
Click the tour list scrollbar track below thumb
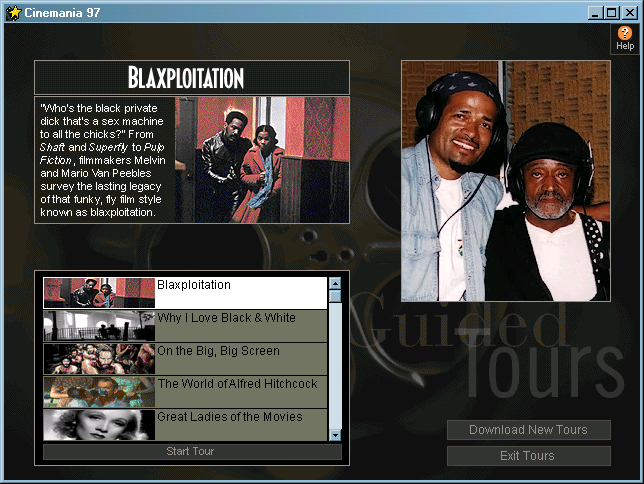point(335,366)
